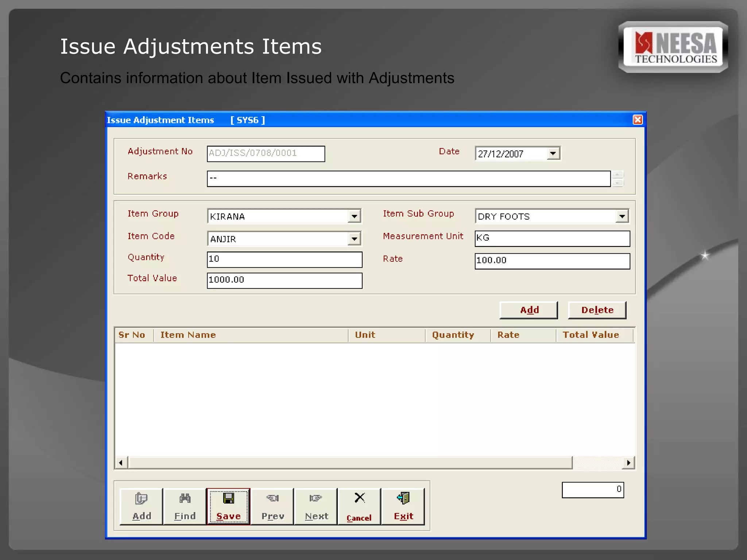747x560 pixels.
Task: Close the Issue Adjustment Items window
Action: pos(637,120)
